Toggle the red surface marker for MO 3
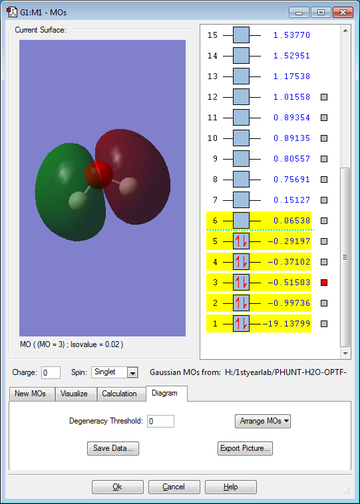 pyautogui.click(x=324, y=283)
